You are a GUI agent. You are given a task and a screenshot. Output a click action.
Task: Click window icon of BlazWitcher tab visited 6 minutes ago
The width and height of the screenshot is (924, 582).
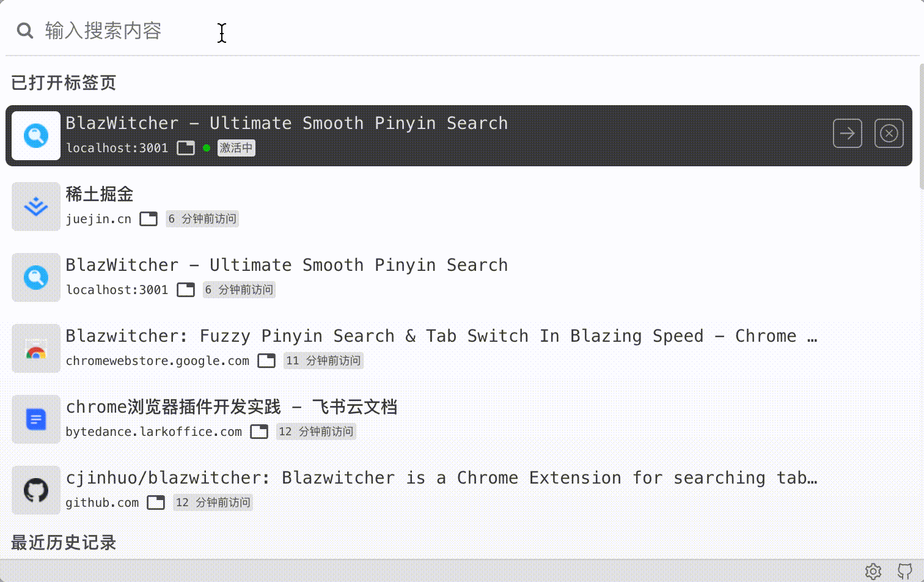tap(186, 290)
